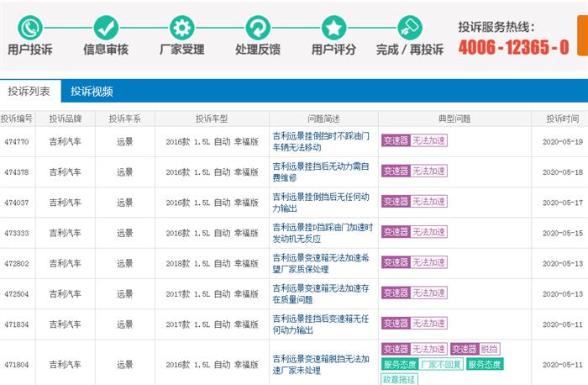Open complaint 吉利远景挂倒挡后无任何动力输出

321,203
